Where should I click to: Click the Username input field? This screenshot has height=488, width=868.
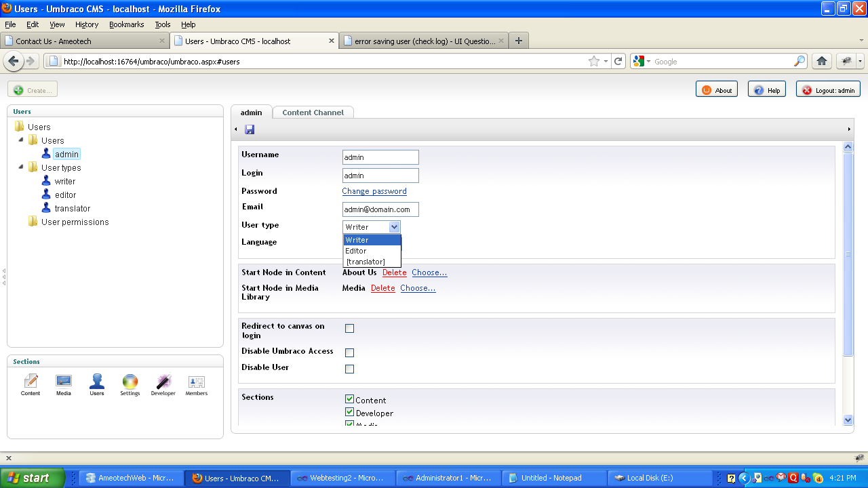pyautogui.click(x=380, y=157)
